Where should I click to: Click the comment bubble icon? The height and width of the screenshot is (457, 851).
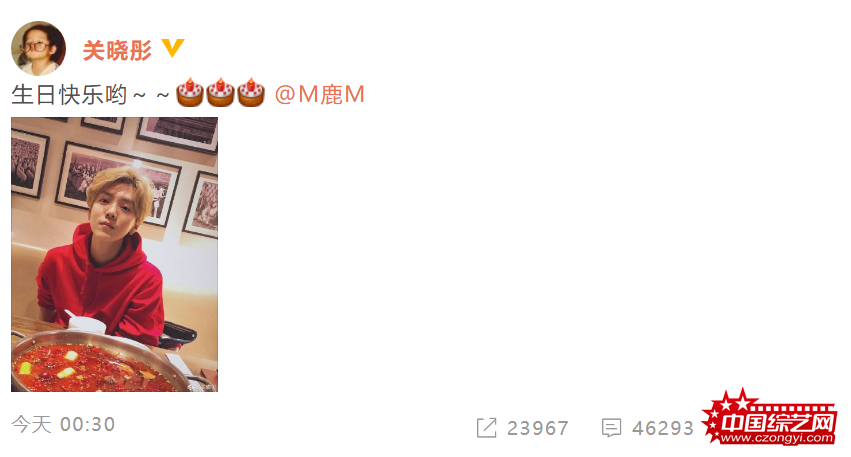pyautogui.click(x=611, y=428)
